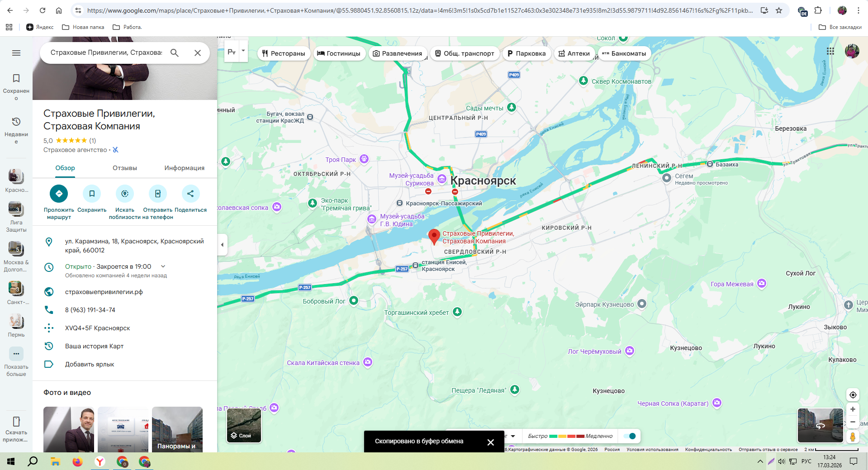Screen dimensions: 868x470
Task: Clear the search box with X
Action: click(198, 53)
